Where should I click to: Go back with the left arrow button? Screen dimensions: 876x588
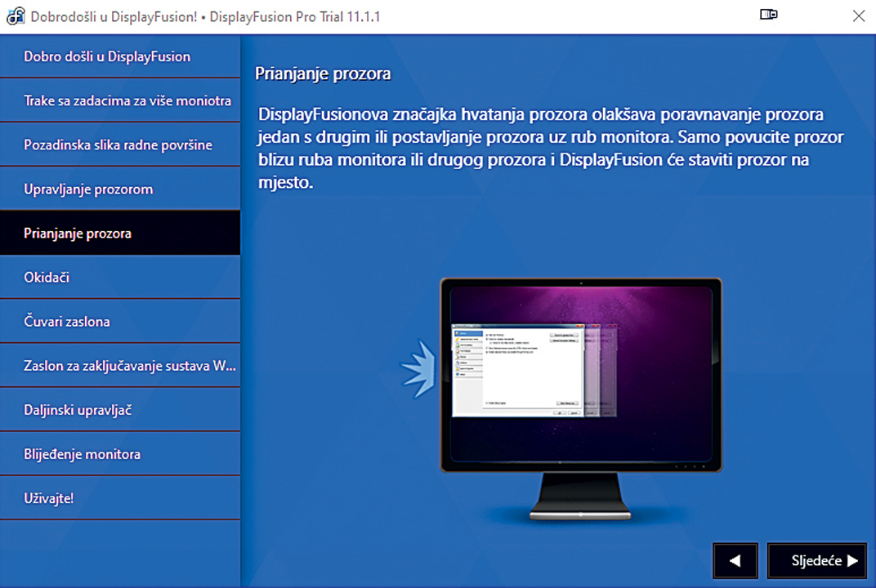(735, 560)
